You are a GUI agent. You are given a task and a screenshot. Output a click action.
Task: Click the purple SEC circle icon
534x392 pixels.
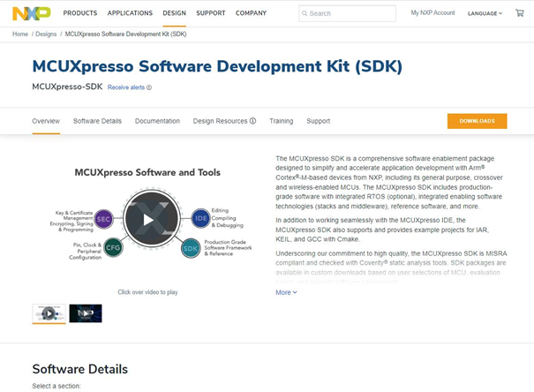(103, 219)
